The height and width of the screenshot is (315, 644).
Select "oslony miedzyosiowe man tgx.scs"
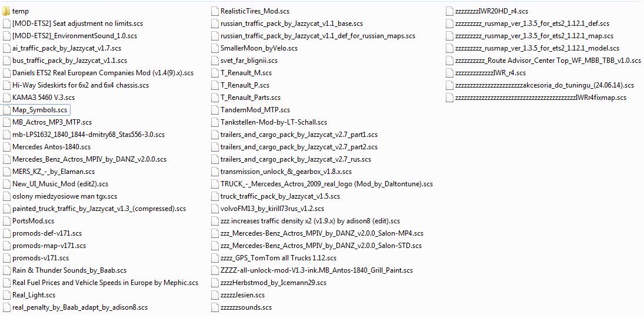point(65,196)
